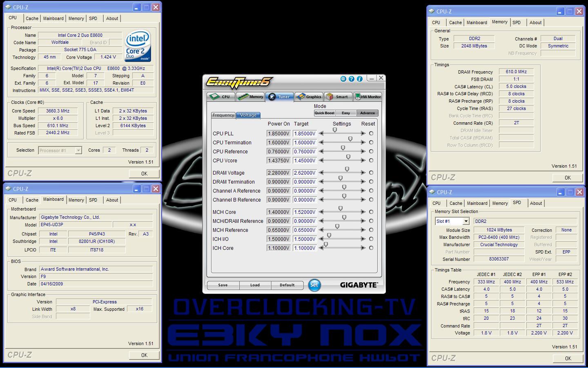Save the tuner profile

pos(223,285)
